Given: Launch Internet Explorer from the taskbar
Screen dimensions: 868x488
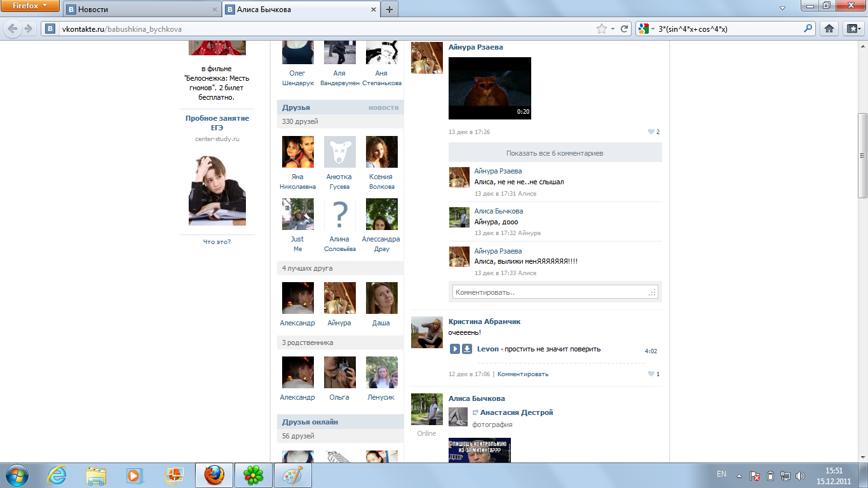Looking at the screenshot, I should coord(57,475).
